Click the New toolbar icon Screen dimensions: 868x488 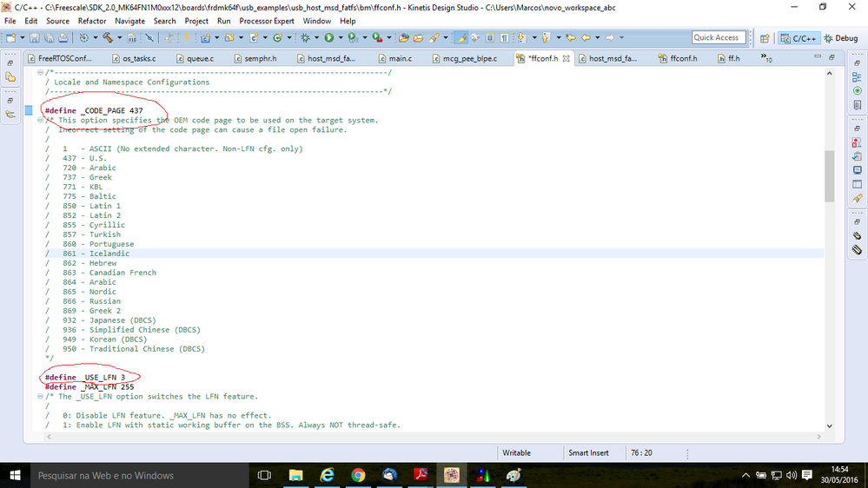10,37
